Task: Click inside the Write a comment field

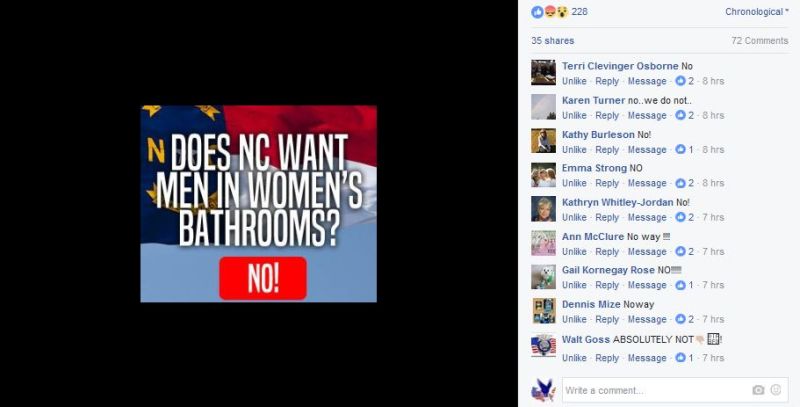Action: pyautogui.click(x=656, y=390)
